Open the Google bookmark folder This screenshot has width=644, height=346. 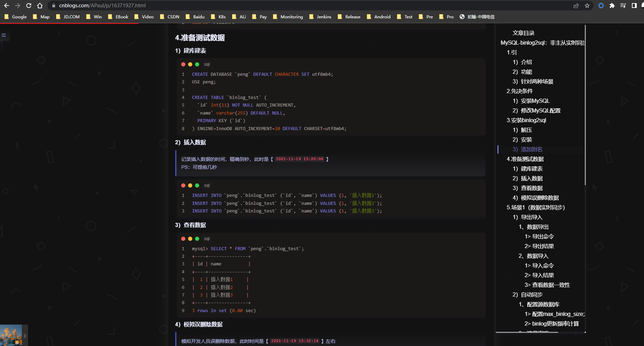click(x=16, y=17)
